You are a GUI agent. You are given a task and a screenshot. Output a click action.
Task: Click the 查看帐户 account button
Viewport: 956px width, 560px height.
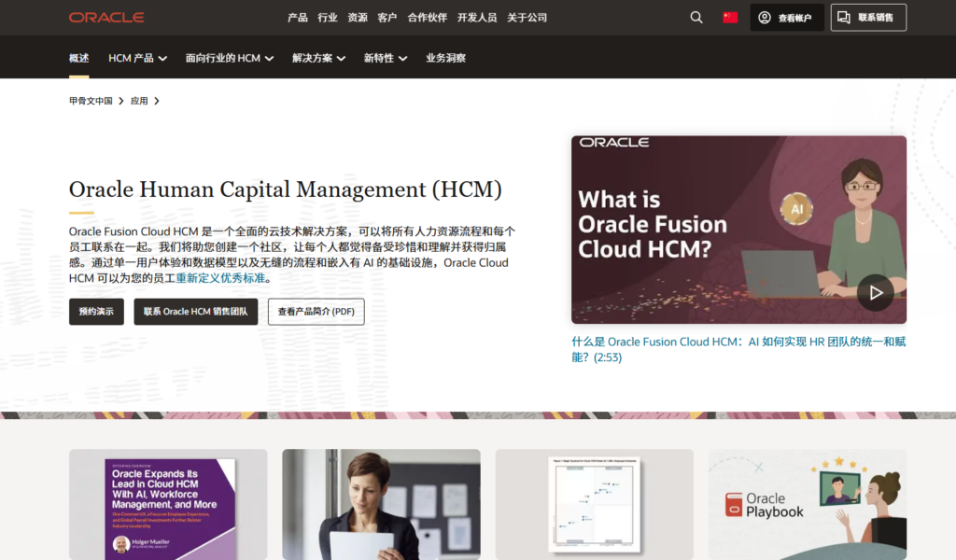[786, 18]
